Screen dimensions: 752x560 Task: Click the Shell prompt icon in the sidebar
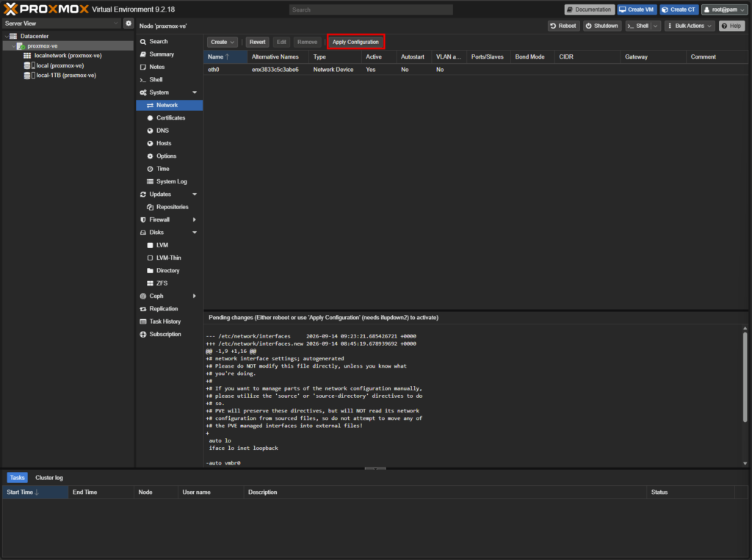[x=143, y=79]
